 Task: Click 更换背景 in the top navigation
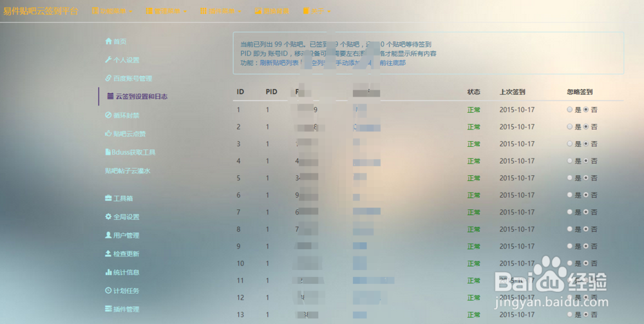pos(272,11)
